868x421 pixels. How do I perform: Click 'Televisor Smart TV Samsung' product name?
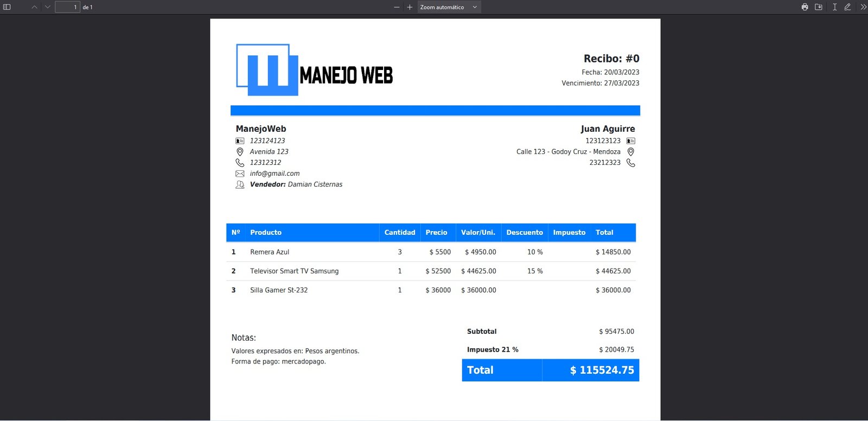(x=294, y=271)
